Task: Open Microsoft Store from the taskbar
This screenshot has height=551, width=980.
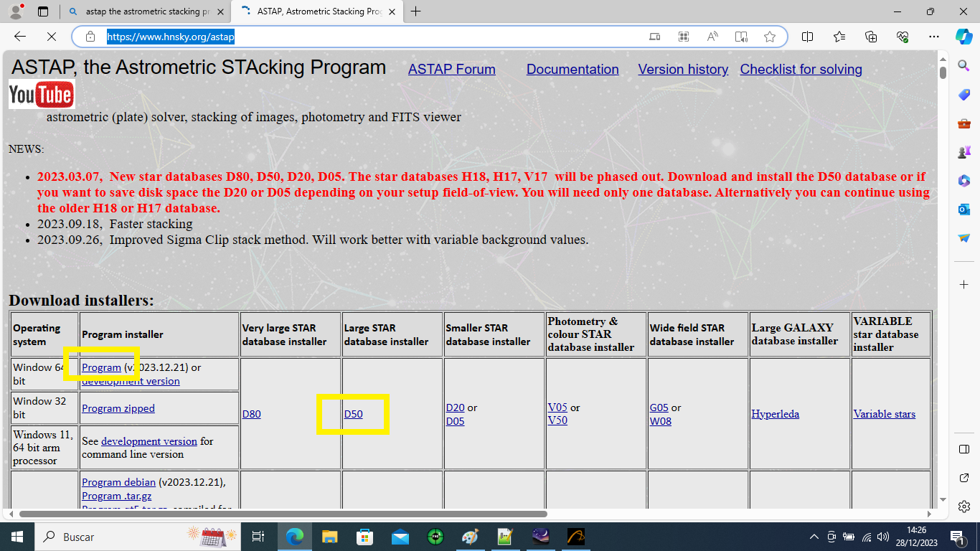Action: click(x=364, y=537)
